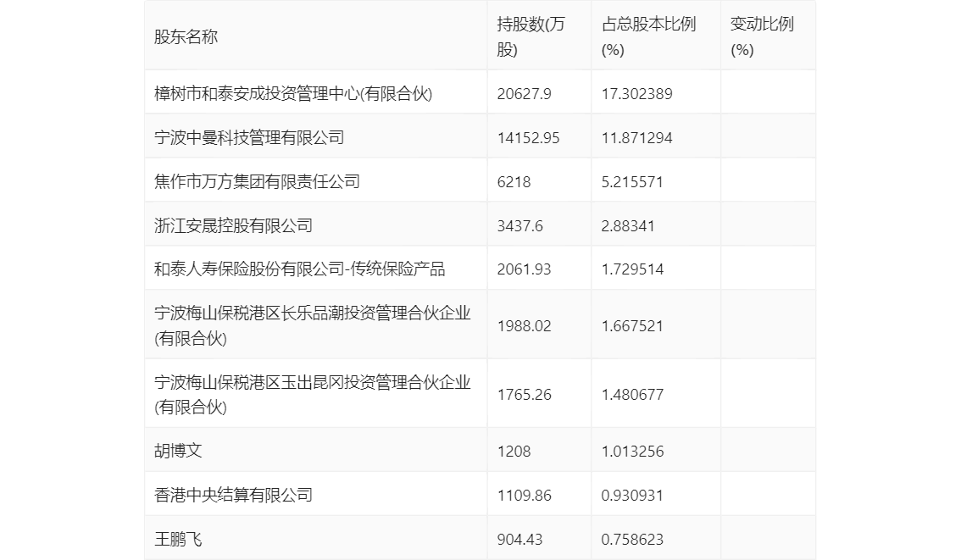Select the value 6218

point(514,182)
